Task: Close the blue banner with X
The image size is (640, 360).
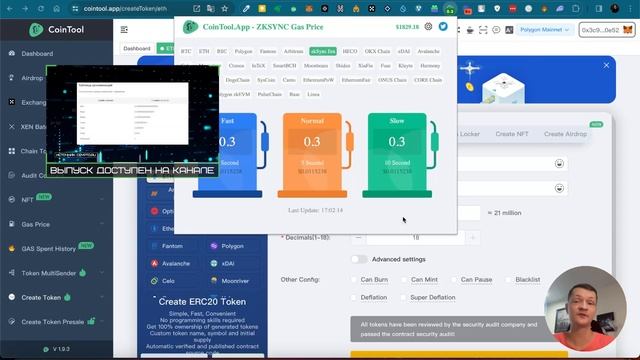Action: pos(607,65)
